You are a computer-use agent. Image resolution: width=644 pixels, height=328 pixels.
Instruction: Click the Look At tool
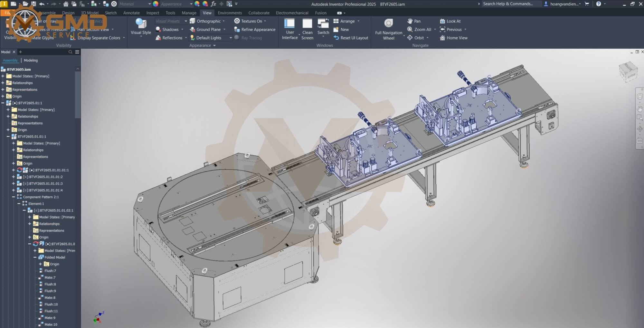pos(450,21)
